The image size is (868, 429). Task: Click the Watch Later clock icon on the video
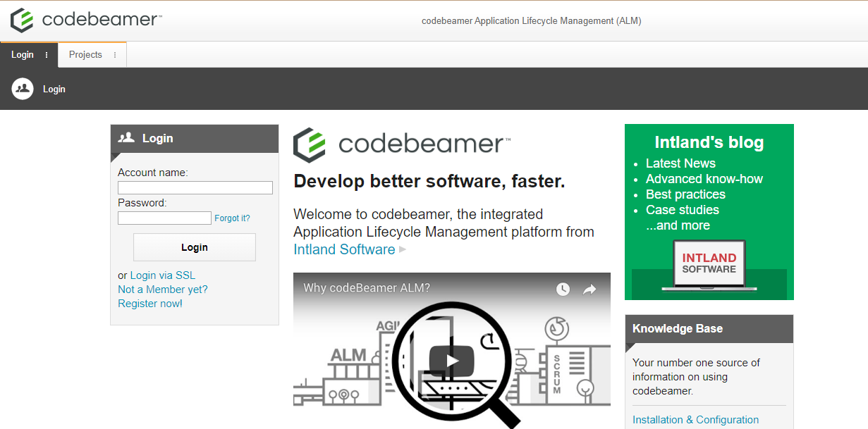point(562,289)
